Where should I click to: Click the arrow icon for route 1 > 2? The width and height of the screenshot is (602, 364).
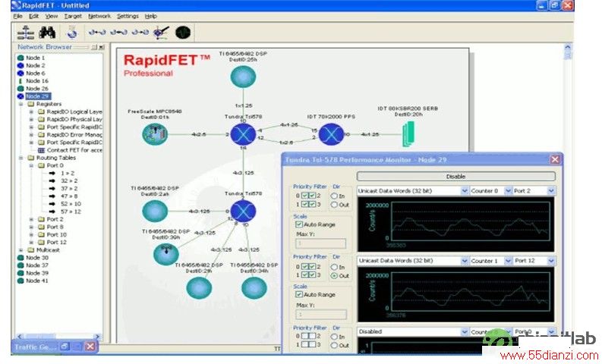[52, 173]
